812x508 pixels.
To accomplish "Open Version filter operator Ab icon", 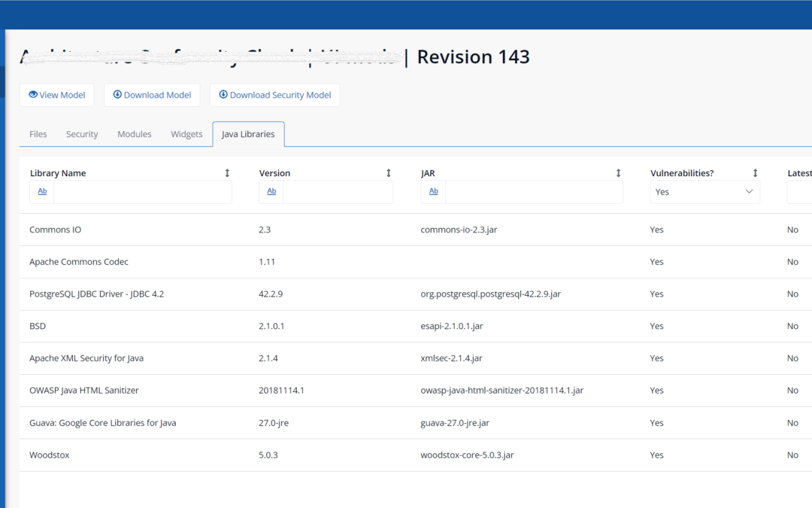I will coord(271,191).
